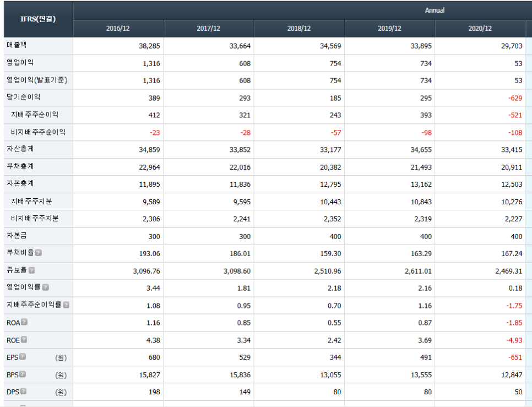The width and height of the screenshot is (532, 407).
Task: Click the help icon next to 부채비율
Action: click(x=39, y=253)
